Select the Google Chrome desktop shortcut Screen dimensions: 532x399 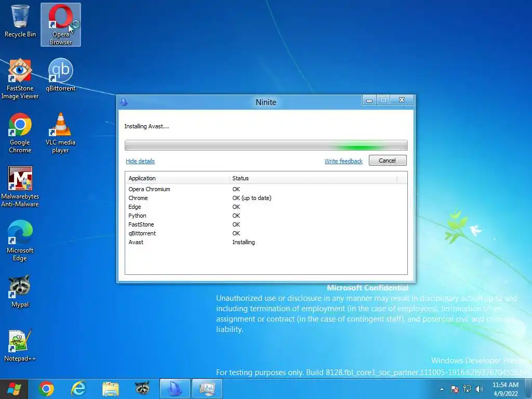[x=20, y=133]
